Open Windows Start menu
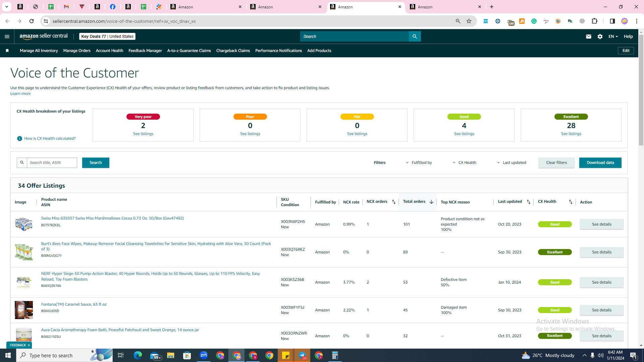The width and height of the screenshot is (644, 362). click(x=8, y=355)
